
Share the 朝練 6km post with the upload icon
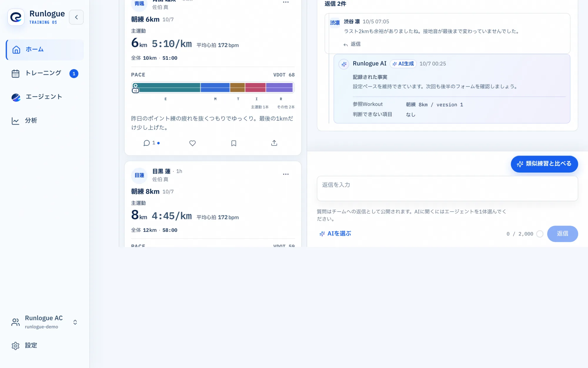click(x=274, y=143)
